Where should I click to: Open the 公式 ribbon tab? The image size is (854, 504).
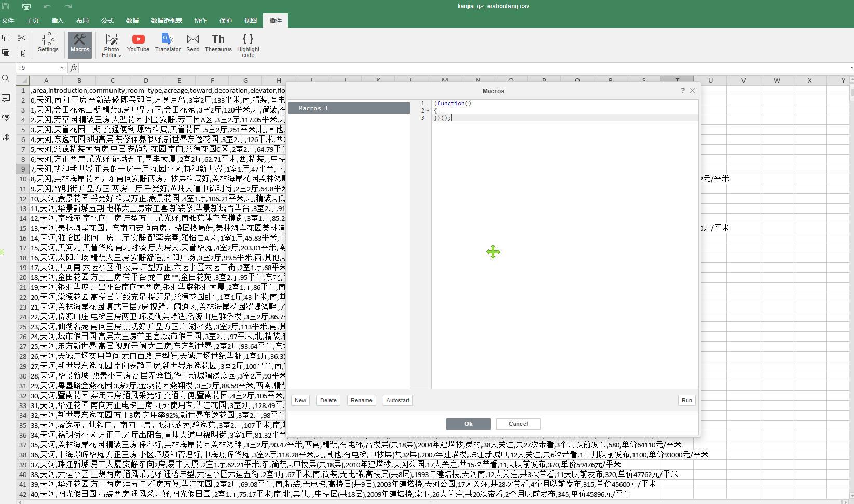107,20
